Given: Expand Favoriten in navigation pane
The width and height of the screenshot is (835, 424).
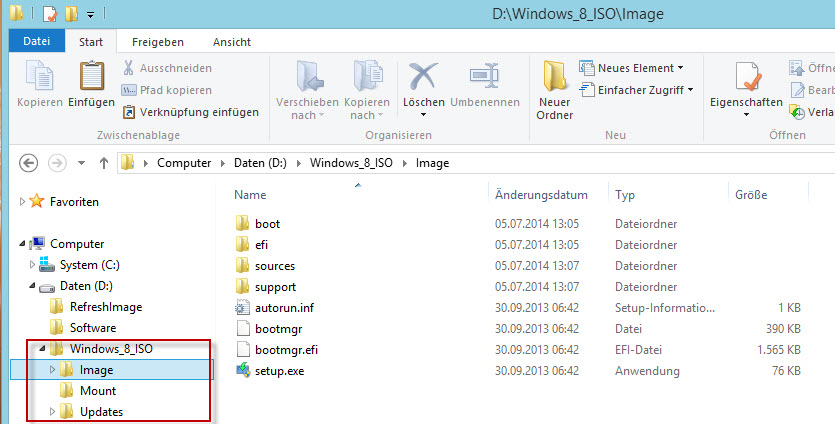Looking at the screenshot, I should [x=22, y=201].
